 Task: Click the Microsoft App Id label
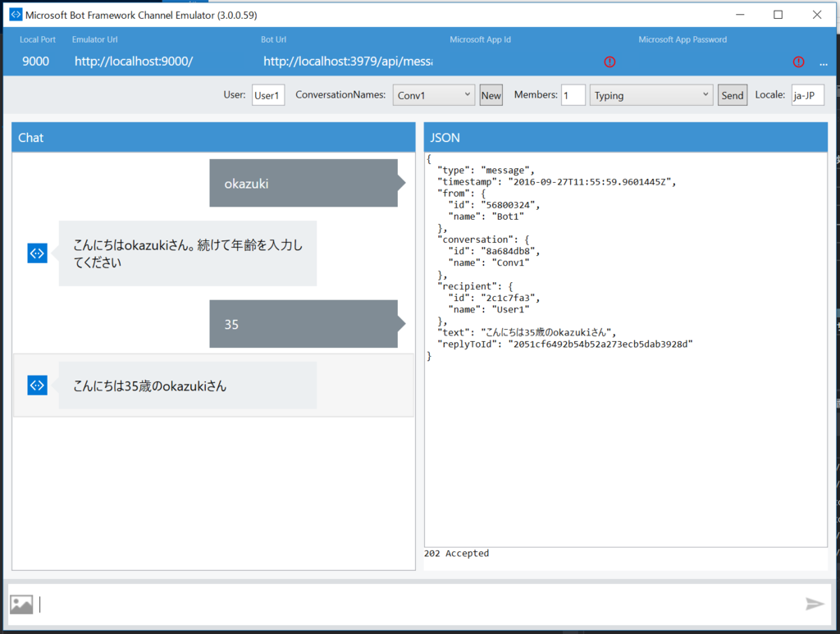(x=480, y=39)
